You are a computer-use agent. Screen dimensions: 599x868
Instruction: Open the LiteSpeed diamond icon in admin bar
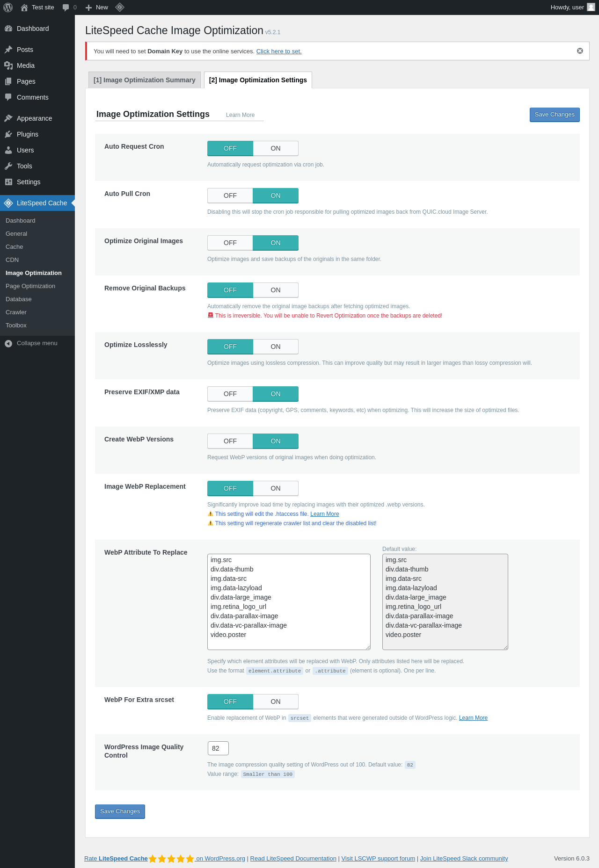coord(120,7)
